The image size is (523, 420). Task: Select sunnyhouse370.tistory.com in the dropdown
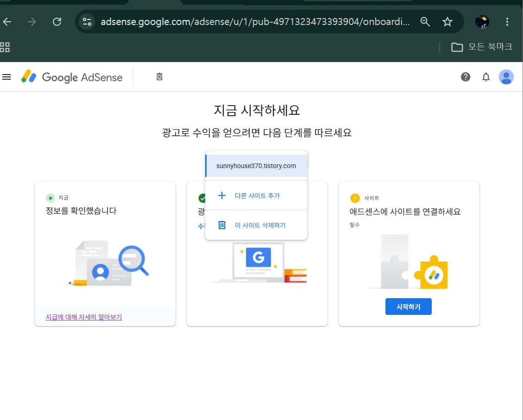[256, 166]
